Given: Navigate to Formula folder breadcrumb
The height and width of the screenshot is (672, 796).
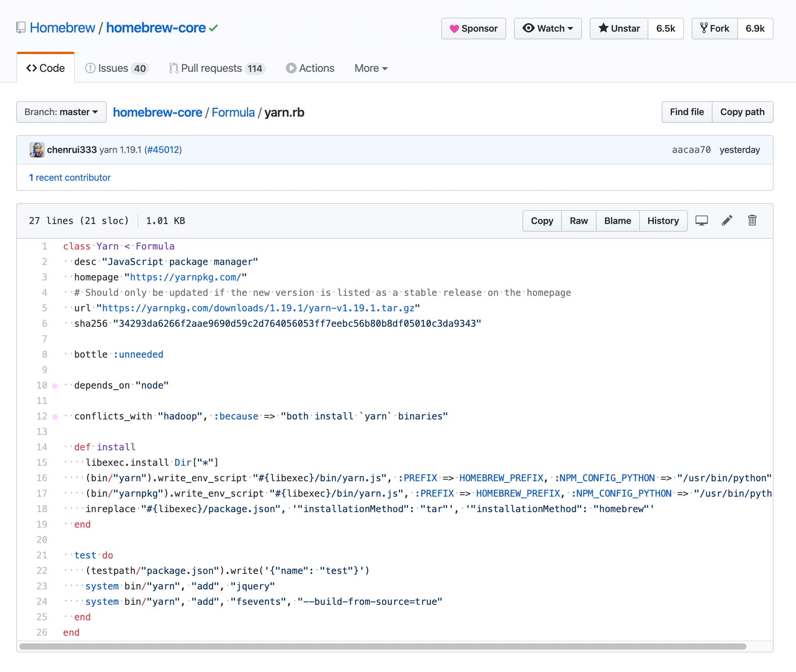Looking at the screenshot, I should (x=233, y=112).
